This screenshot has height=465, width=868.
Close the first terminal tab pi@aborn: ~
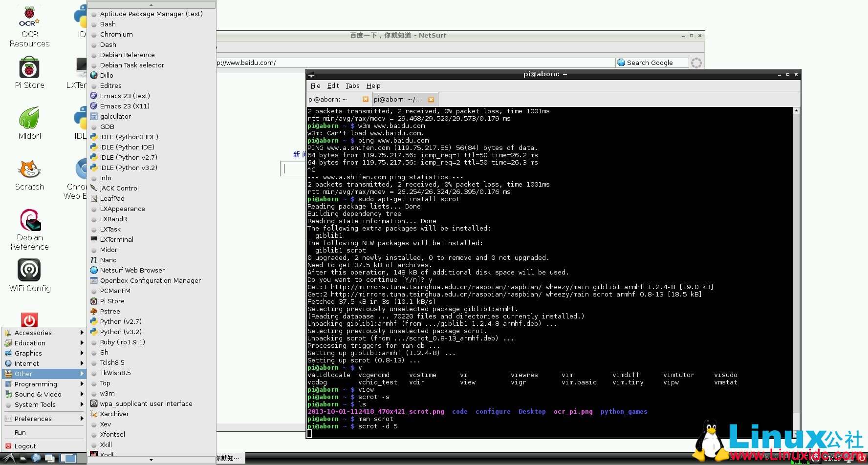[365, 99]
